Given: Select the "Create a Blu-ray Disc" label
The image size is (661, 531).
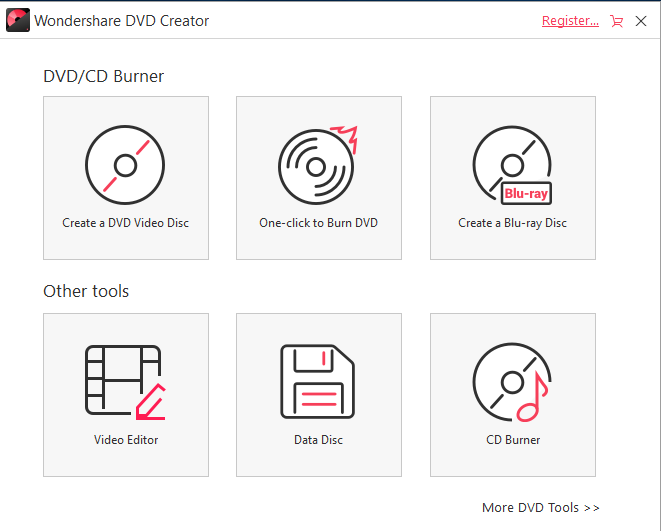Looking at the screenshot, I should [x=512, y=222].
